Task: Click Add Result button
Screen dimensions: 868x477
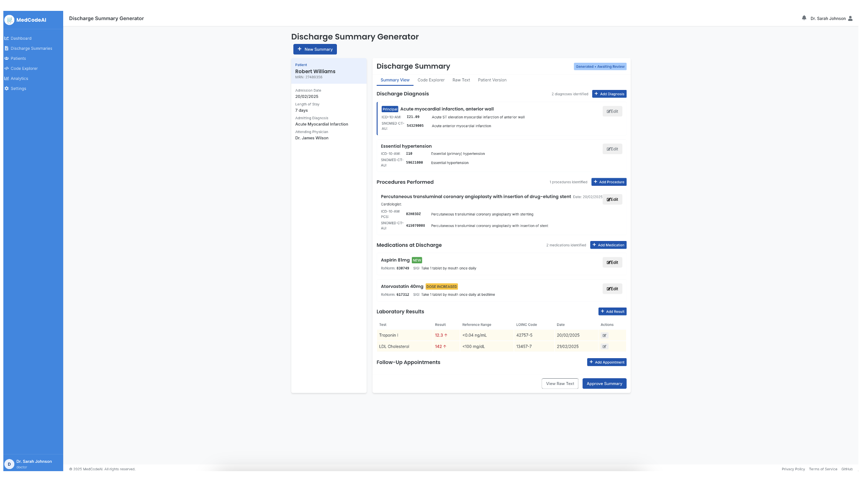Action: [612, 311]
